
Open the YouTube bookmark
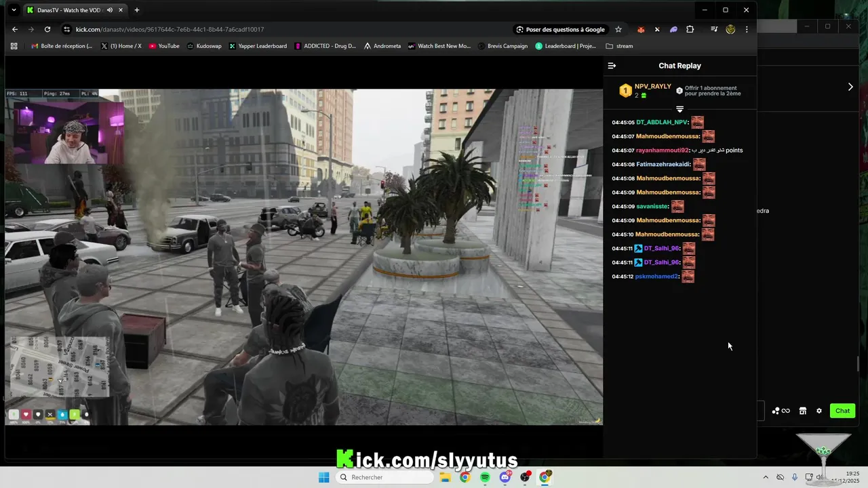coord(164,46)
